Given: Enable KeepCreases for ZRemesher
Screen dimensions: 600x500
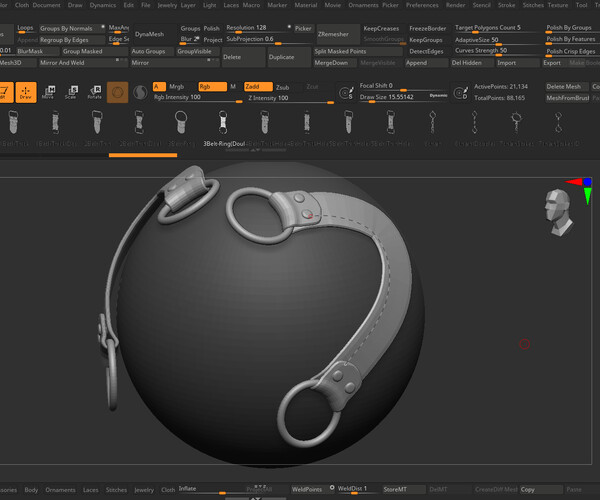Looking at the screenshot, I should (381, 29).
